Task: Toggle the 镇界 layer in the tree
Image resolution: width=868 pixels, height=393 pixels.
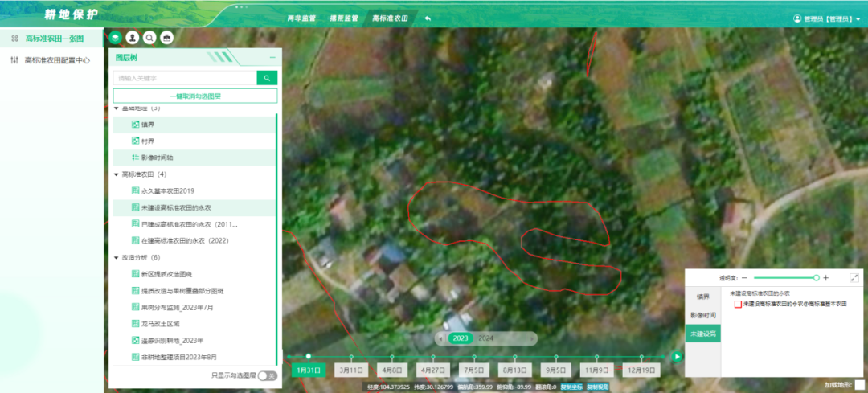Action: click(136, 125)
